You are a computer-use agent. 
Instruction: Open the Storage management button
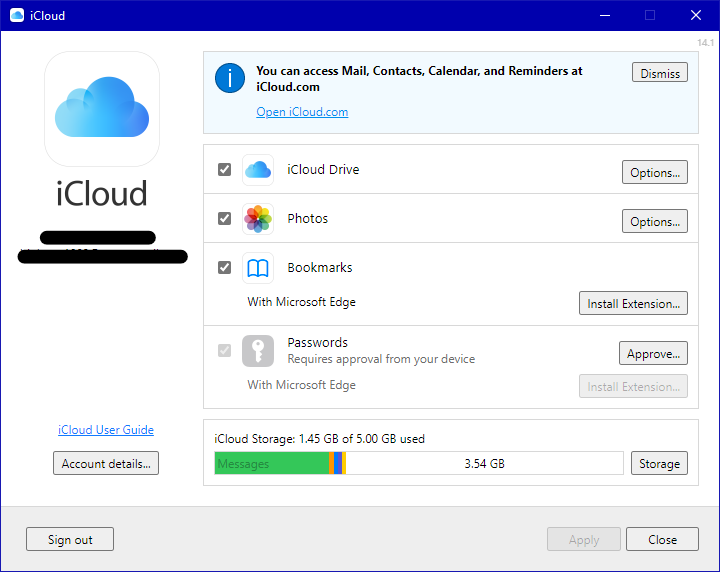click(x=659, y=463)
